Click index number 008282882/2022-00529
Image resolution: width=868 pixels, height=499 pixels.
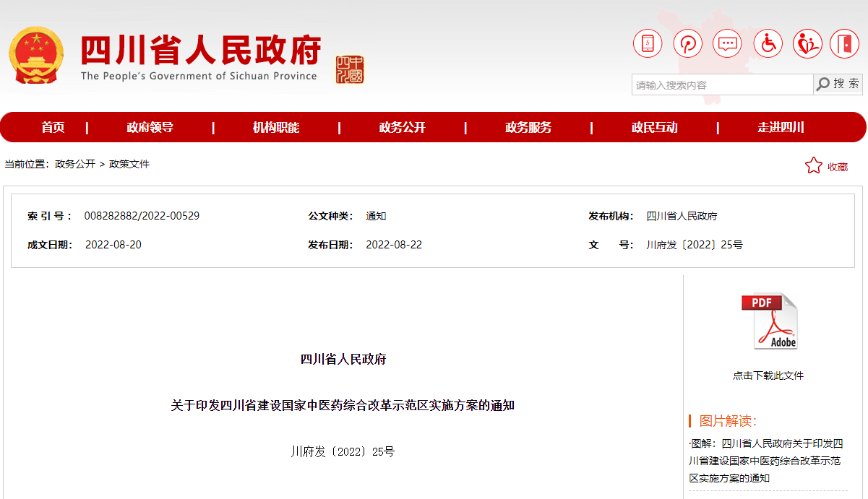click(x=142, y=216)
